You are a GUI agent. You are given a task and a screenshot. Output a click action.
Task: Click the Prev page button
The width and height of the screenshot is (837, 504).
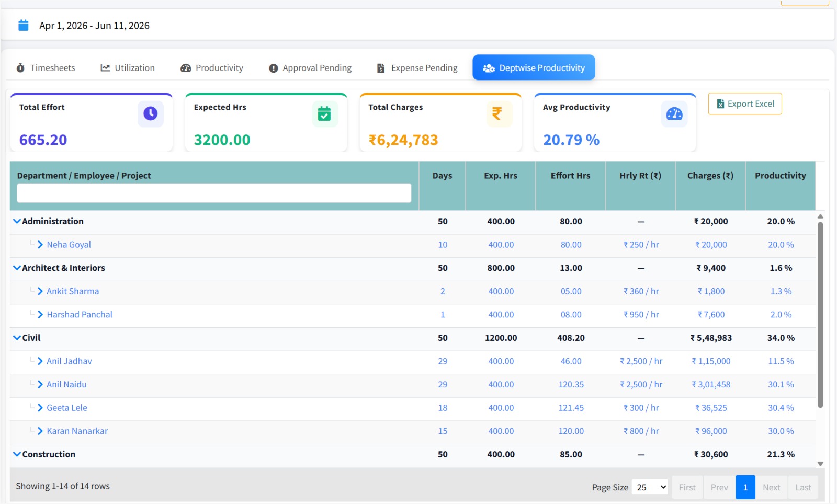pyautogui.click(x=719, y=487)
